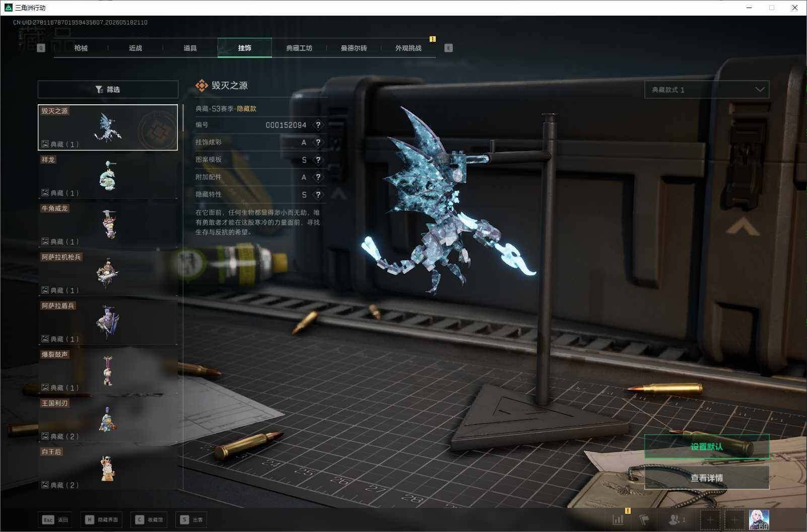
Task: Open the friends list icon
Action: (x=677, y=519)
